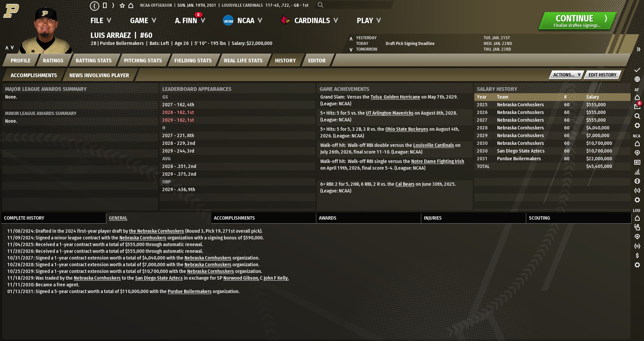This screenshot has width=644, height=341.
Task: Open the LOU section settings gear
Action: tap(637, 265)
